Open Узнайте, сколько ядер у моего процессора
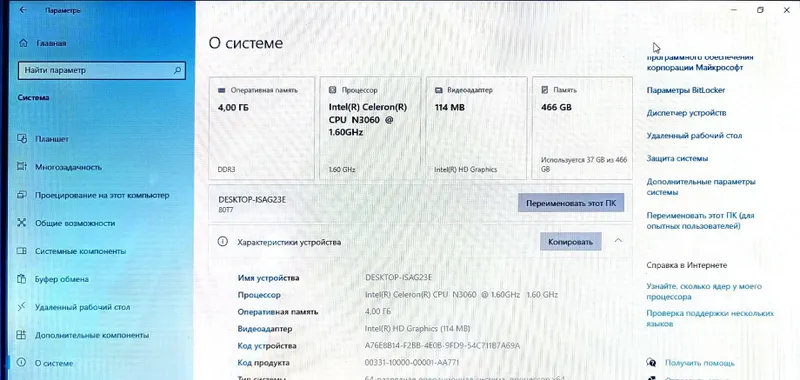800x380 pixels. click(704, 291)
